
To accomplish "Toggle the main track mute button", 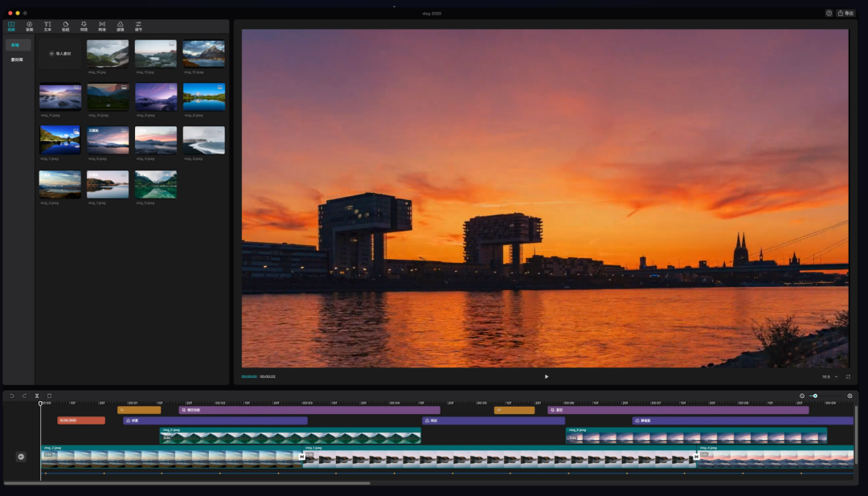I will pyautogui.click(x=22, y=457).
